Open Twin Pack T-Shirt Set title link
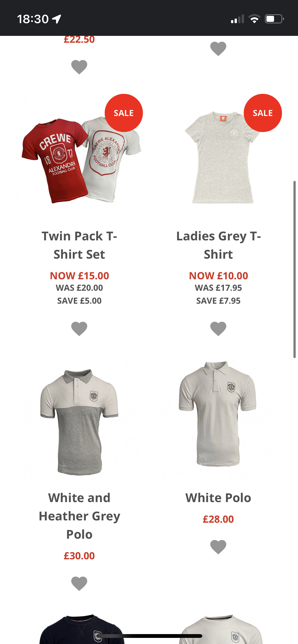 tap(79, 245)
